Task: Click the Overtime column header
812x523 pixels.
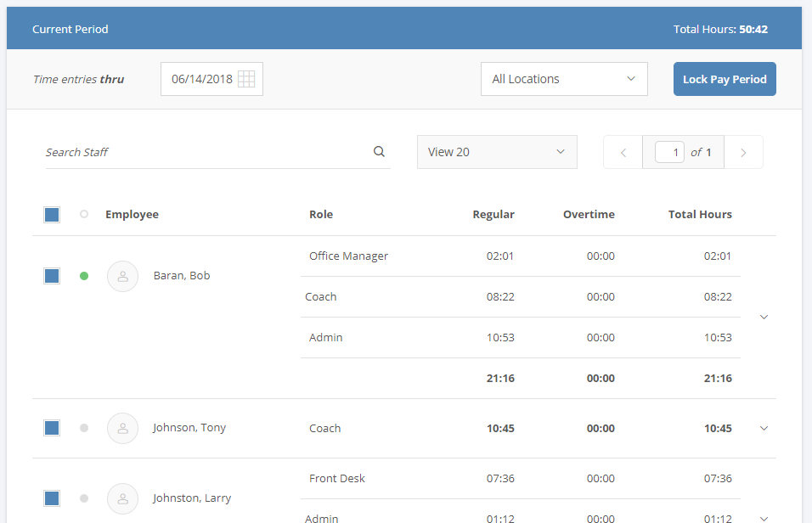Action: [x=589, y=214]
